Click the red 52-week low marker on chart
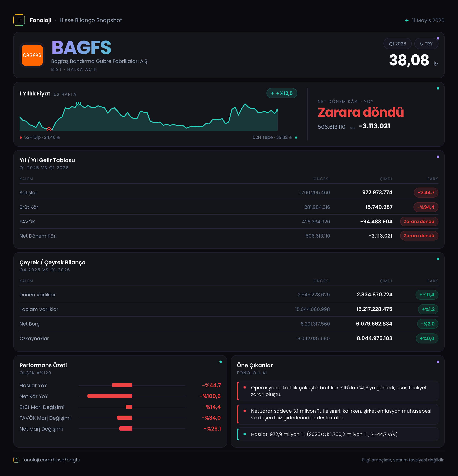This screenshot has width=458, height=476. [49, 129]
